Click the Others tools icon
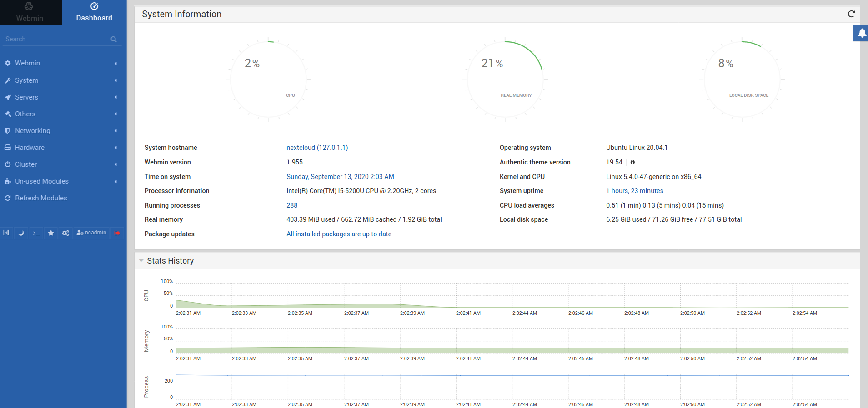Screen dimensions: 868x408 tap(8, 114)
